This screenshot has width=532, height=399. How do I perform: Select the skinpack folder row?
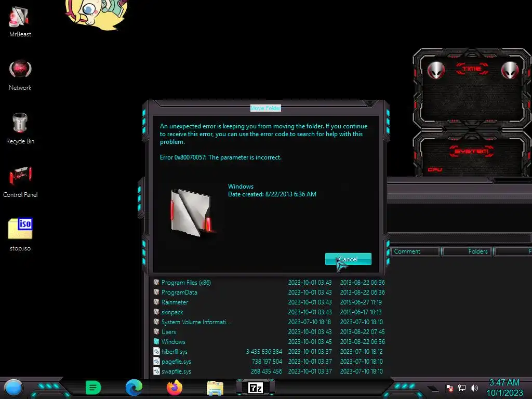[x=269, y=312]
